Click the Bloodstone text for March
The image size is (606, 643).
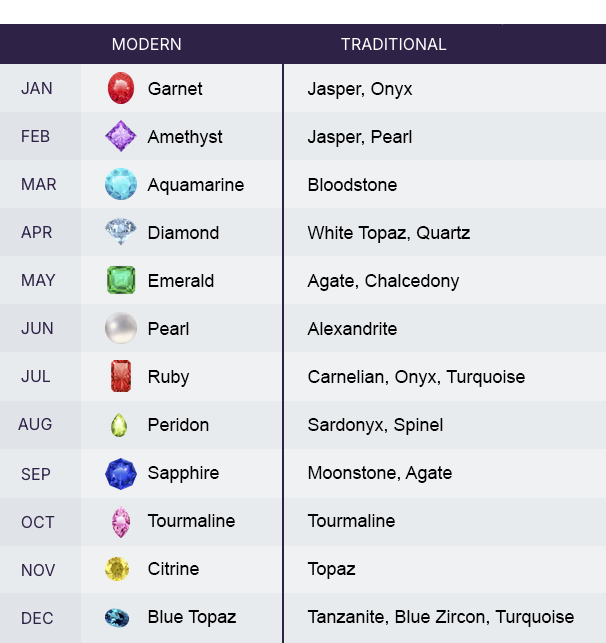[x=352, y=185]
